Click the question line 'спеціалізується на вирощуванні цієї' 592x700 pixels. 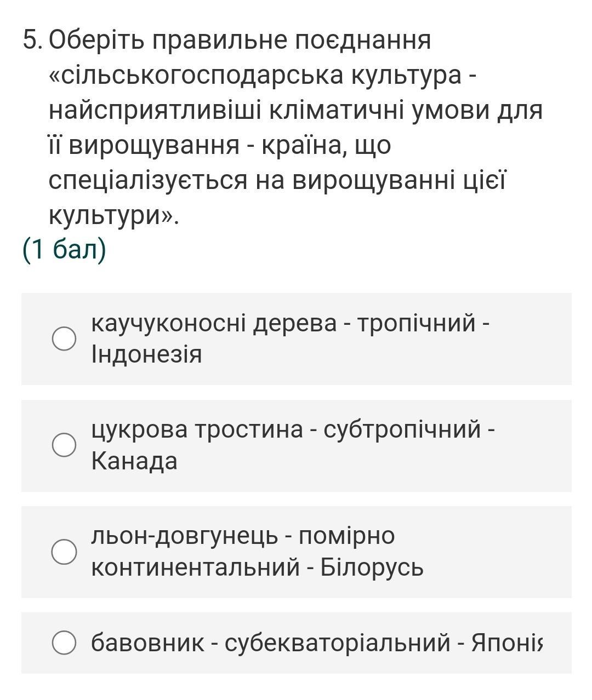click(277, 180)
